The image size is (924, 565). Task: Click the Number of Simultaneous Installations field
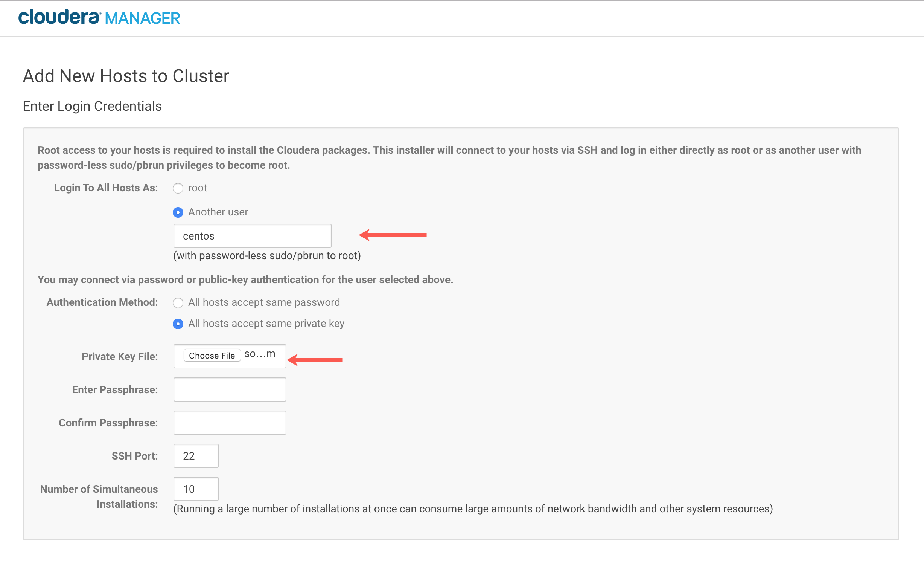pyautogui.click(x=195, y=489)
